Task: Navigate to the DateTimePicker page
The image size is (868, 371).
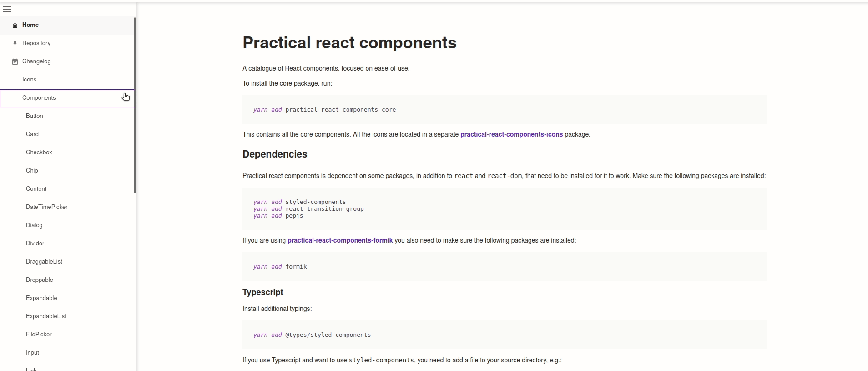Action: [x=46, y=207]
